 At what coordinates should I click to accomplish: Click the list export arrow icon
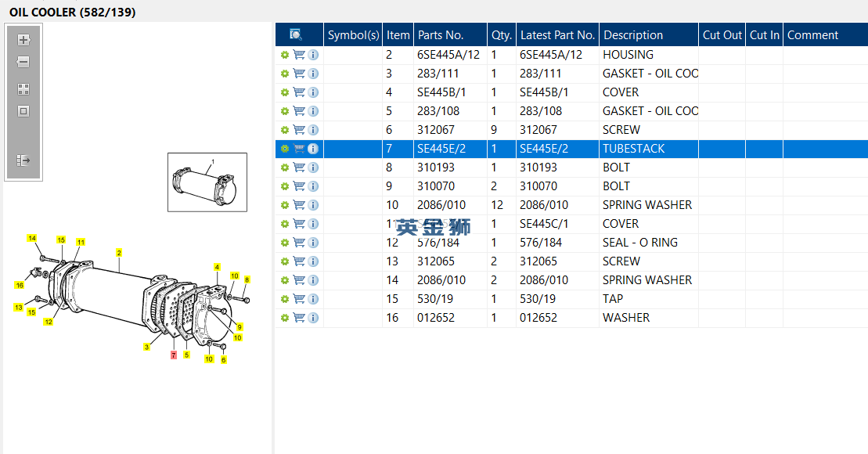tap(23, 160)
